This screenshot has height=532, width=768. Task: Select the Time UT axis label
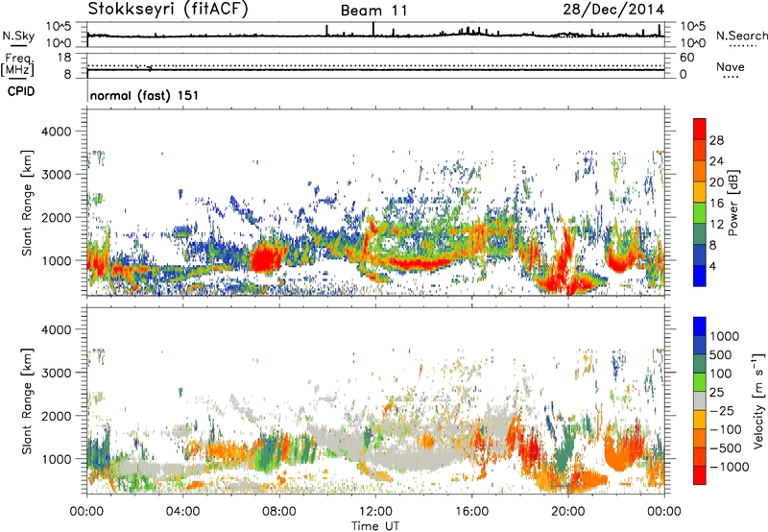click(x=375, y=526)
